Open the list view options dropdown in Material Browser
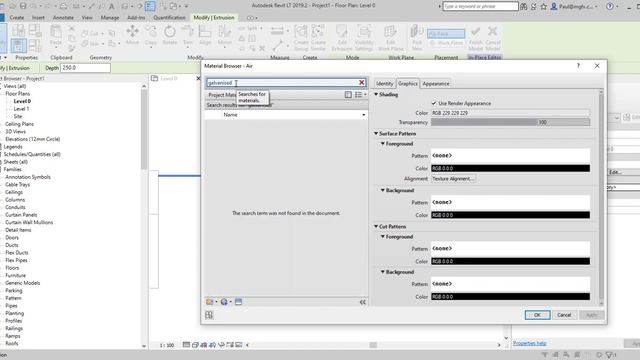 pyautogui.click(x=360, y=95)
